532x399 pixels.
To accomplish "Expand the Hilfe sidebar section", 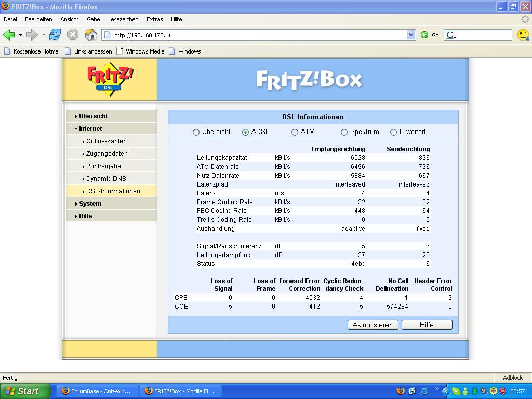I will pyautogui.click(x=112, y=216).
